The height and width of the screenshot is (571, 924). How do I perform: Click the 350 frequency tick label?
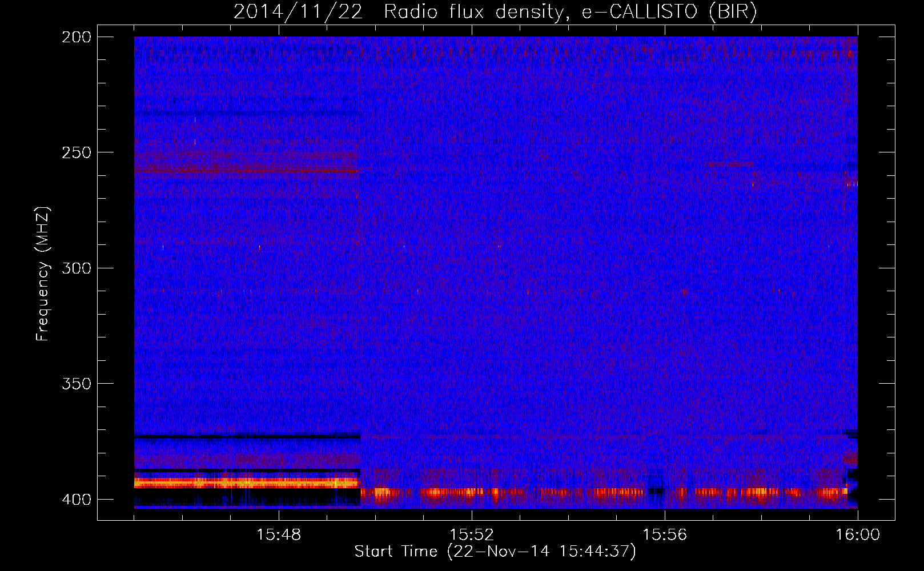[x=76, y=383]
